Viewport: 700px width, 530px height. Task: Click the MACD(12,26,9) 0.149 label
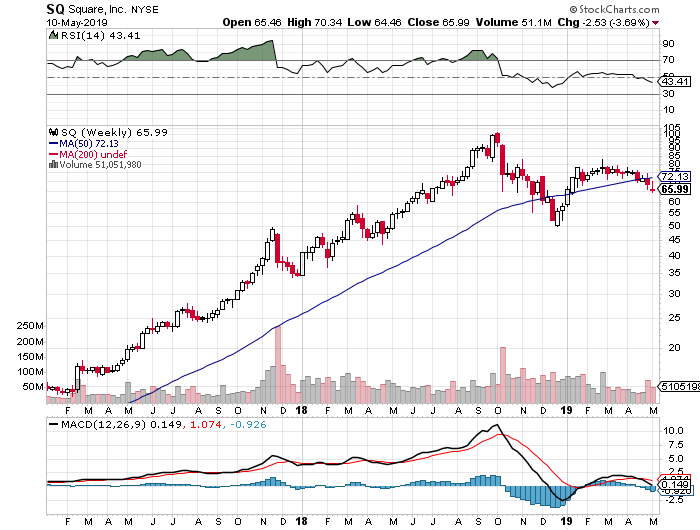pyautogui.click(x=121, y=425)
